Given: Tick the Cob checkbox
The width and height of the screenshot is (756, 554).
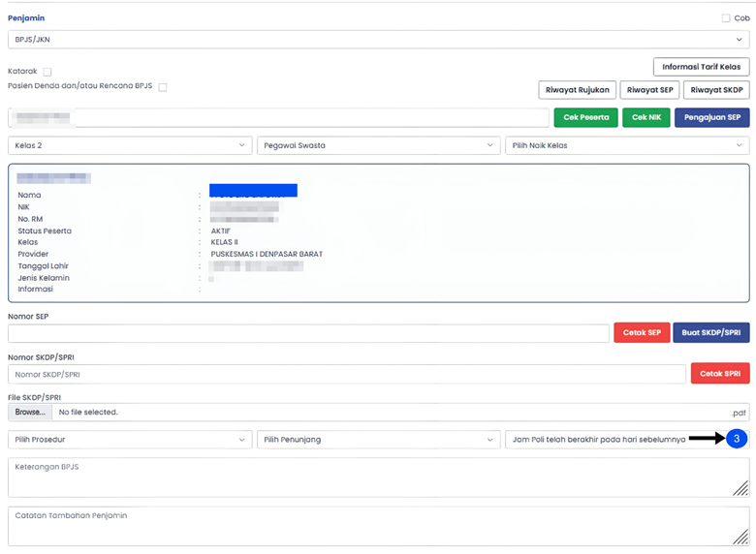Looking at the screenshot, I should point(726,17).
